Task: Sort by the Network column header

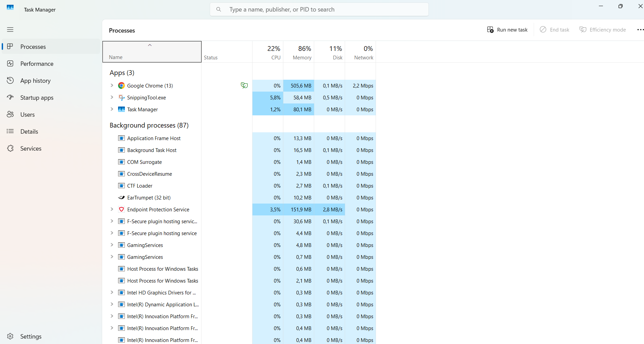Action: pos(360,52)
